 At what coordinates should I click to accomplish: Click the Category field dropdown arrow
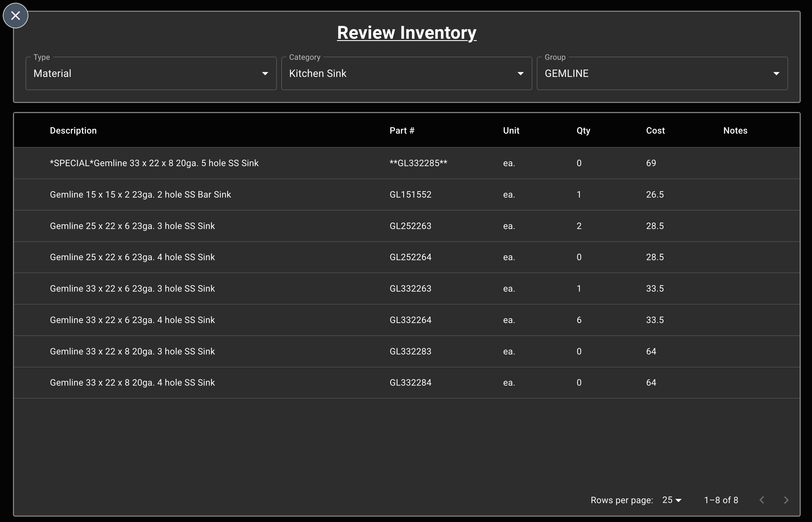click(x=521, y=73)
